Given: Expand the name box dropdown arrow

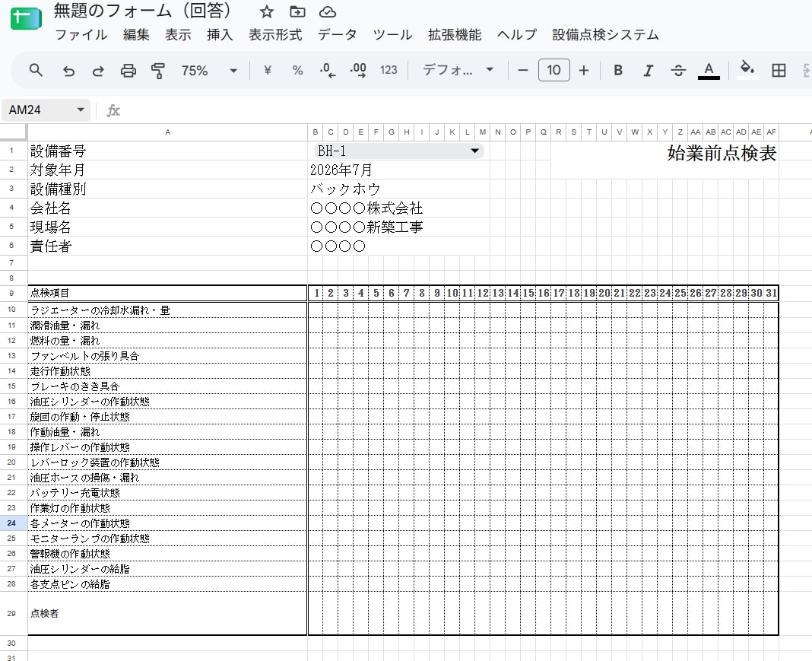Looking at the screenshot, I should [81, 110].
